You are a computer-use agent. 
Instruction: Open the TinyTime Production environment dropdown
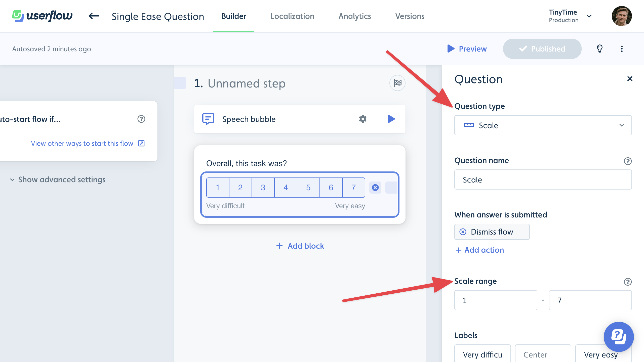click(x=570, y=16)
